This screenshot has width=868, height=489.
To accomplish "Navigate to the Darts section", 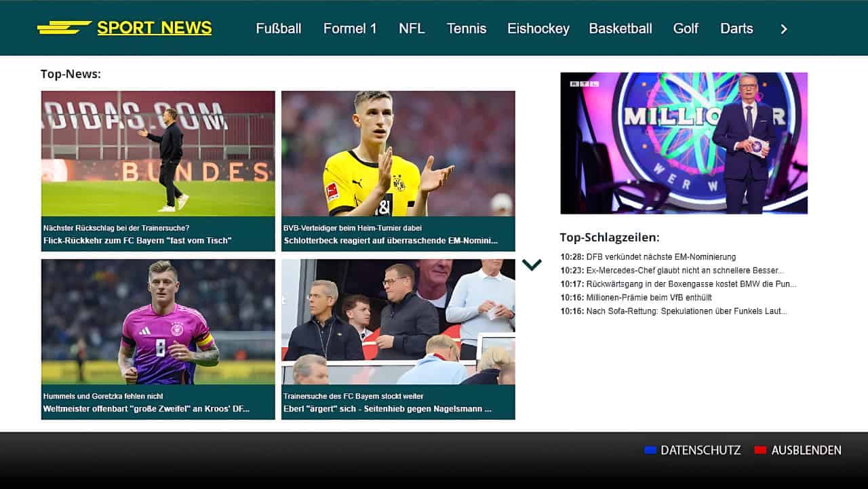I will click(736, 28).
